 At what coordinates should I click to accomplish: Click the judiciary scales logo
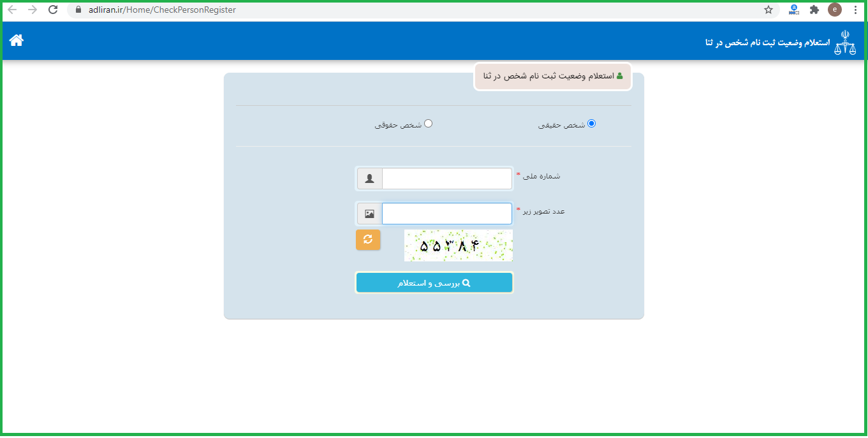click(845, 43)
